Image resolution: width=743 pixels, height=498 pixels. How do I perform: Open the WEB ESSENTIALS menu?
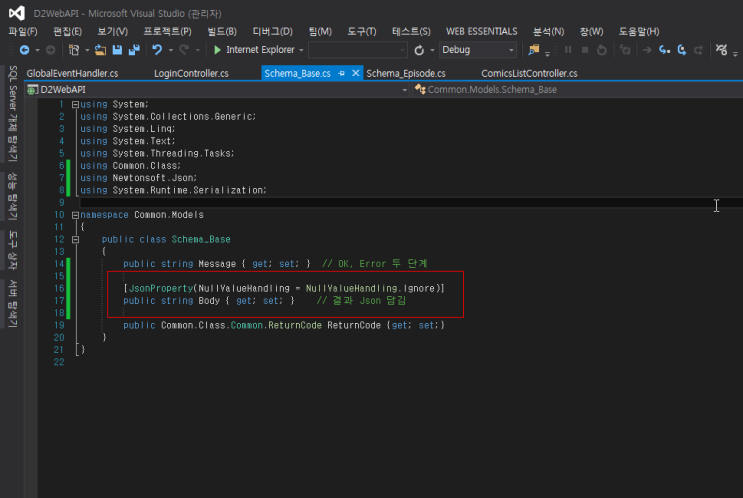click(x=481, y=32)
